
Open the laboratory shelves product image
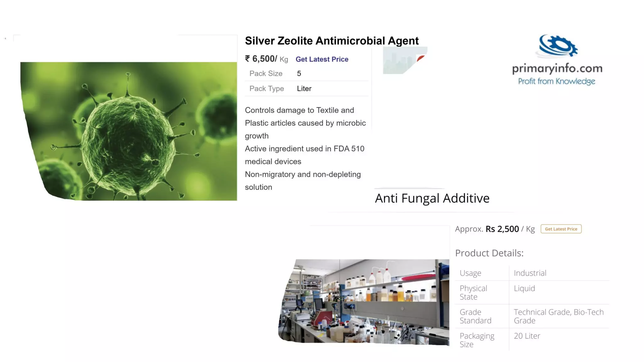(x=364, y=302)
